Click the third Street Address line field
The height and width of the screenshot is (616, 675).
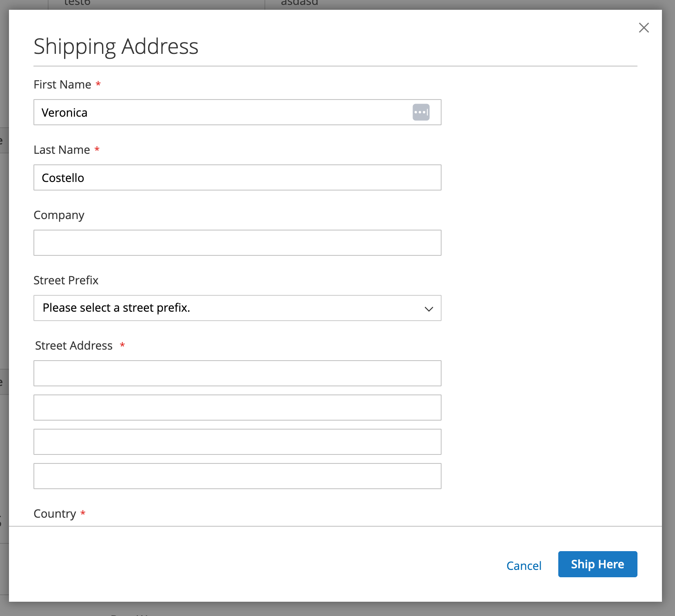pyautogui.click(x=237, y=442)
